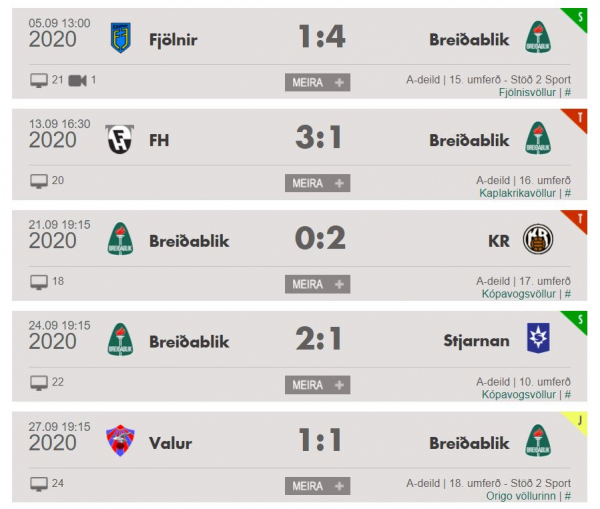Expand MEIRA for Breiðablik vs KR
Viewport: 600px width, 509px height.
point(317,284)
